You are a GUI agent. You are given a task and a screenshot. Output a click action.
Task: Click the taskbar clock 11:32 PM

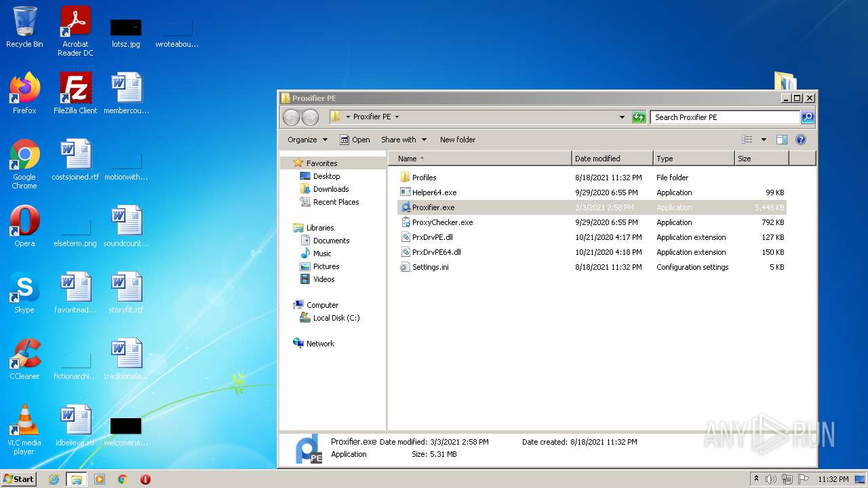click(833, 479)
